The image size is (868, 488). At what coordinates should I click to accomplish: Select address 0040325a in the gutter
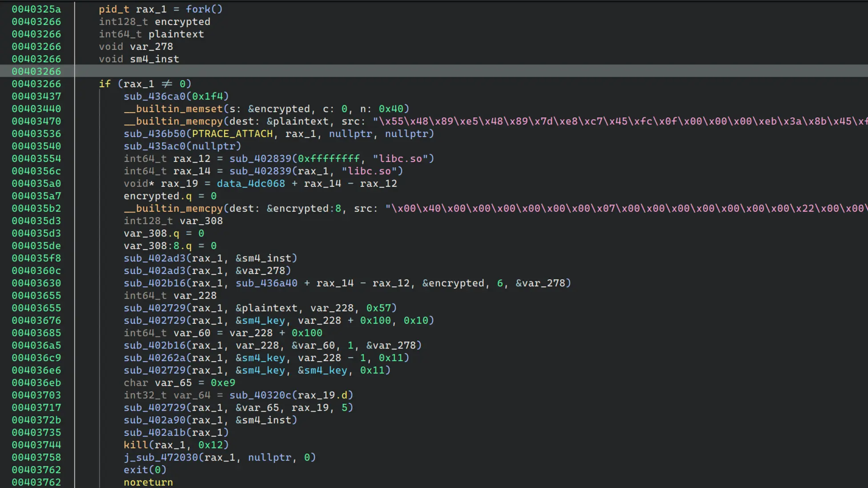[x=36, y=9]
